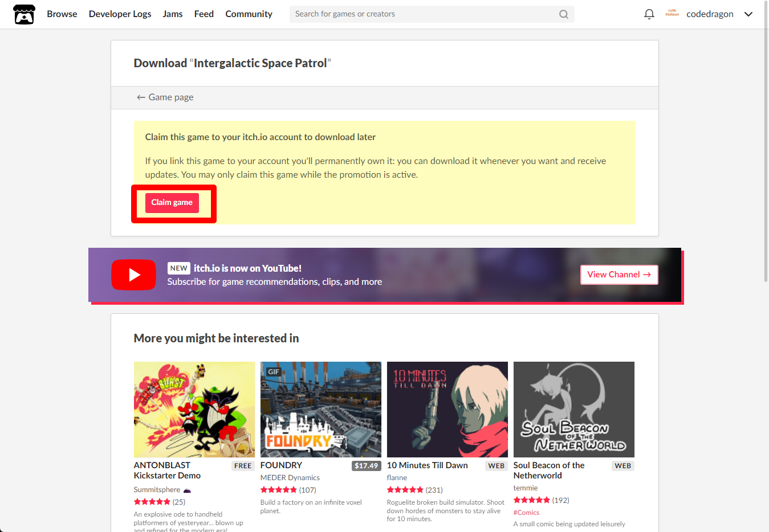Click the NEW badge in the YouTube banner
Image resolution: width=769 pixels, height=532 pixels.
click(178, 268)
